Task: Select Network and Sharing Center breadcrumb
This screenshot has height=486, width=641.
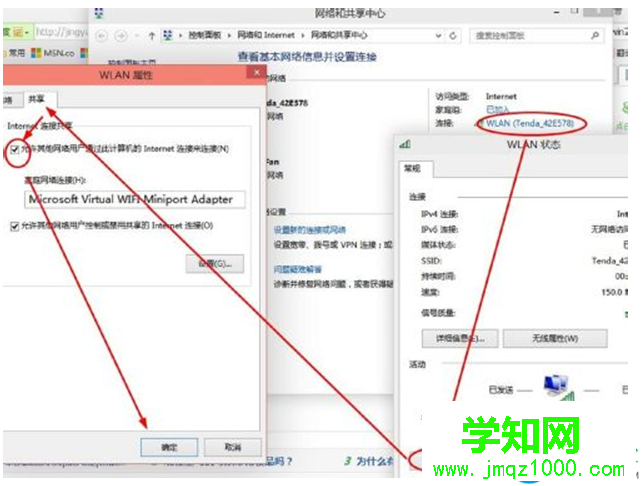Action: tap(339, 36)
